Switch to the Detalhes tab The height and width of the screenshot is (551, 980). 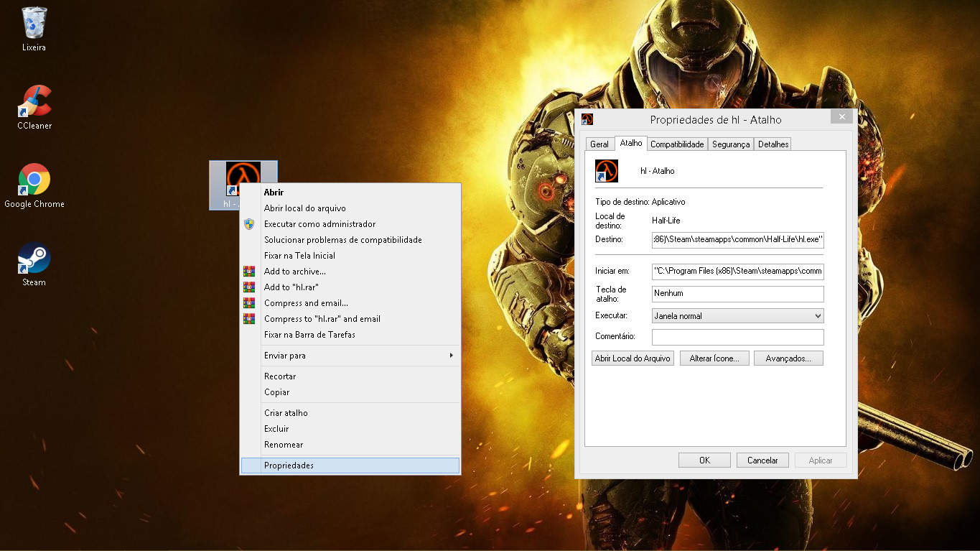pyautogui.click(x=773, y=144)
